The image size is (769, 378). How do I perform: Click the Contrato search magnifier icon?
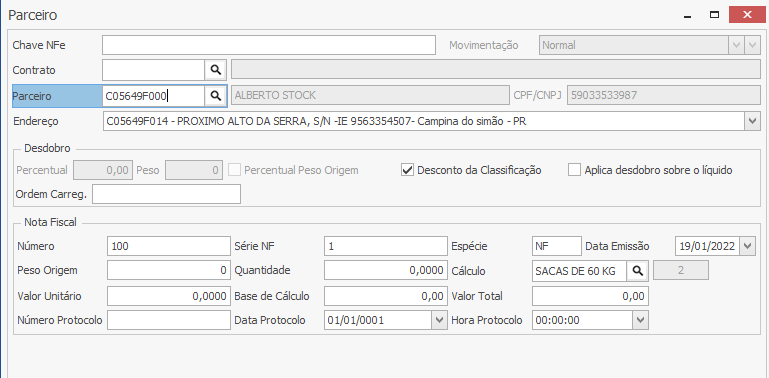215,70
